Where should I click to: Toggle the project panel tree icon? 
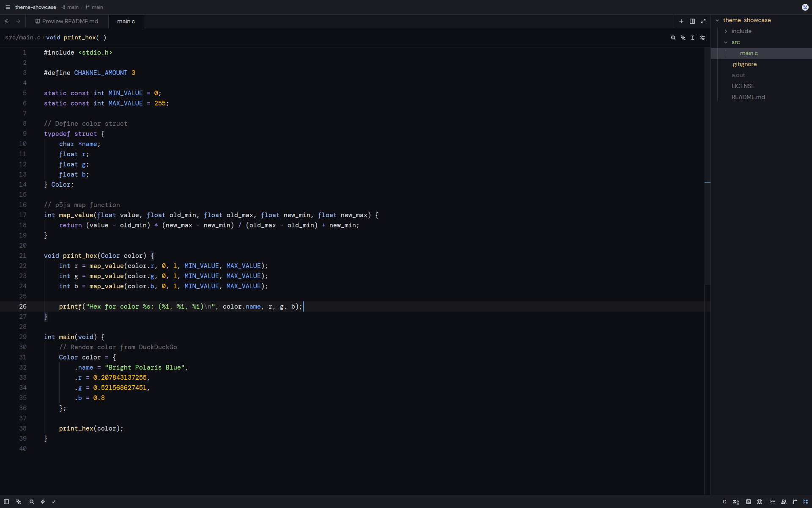[806, 502]
